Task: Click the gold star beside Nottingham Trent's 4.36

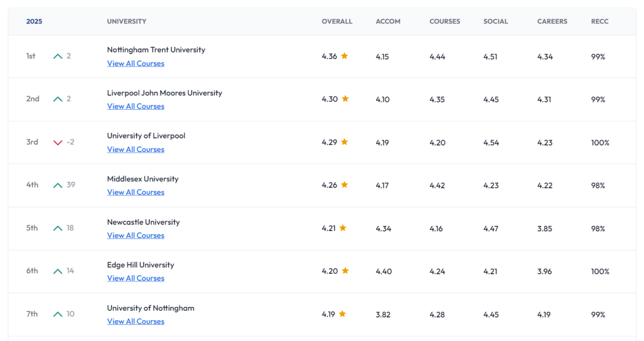Action: 345,56
